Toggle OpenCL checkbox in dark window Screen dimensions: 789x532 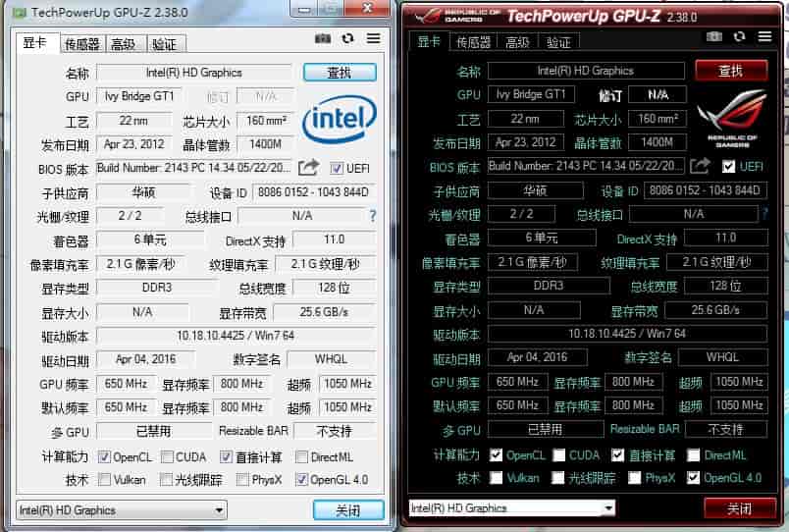click(497, 455)
